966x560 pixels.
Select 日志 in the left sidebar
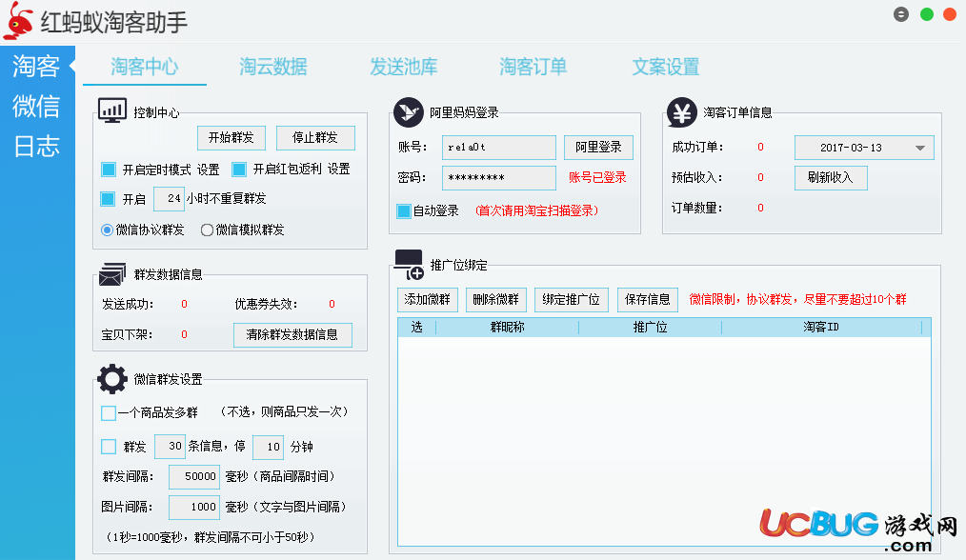point(36,146)
